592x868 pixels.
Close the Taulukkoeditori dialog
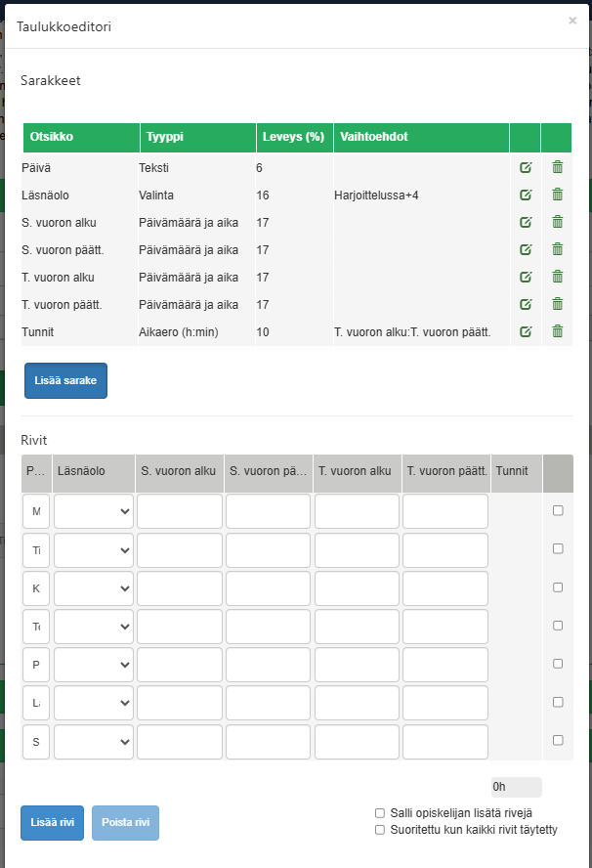[x=572, y=21]
